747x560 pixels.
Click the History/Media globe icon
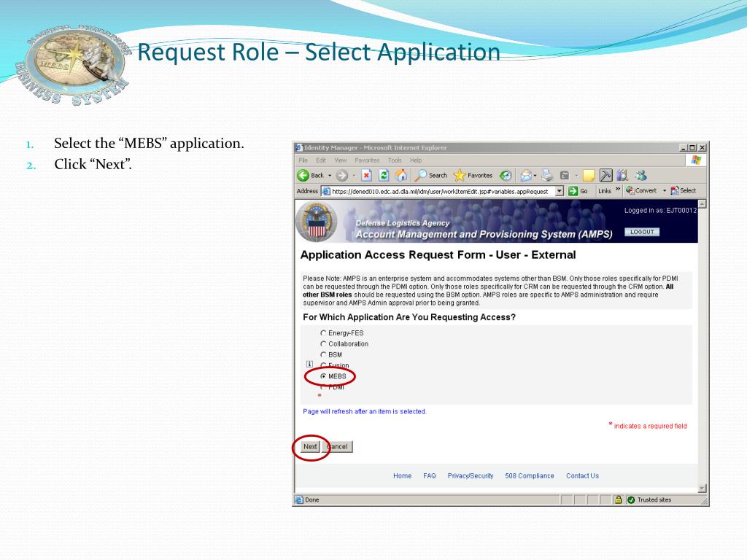pyautogui.click(x=506, y=175)
